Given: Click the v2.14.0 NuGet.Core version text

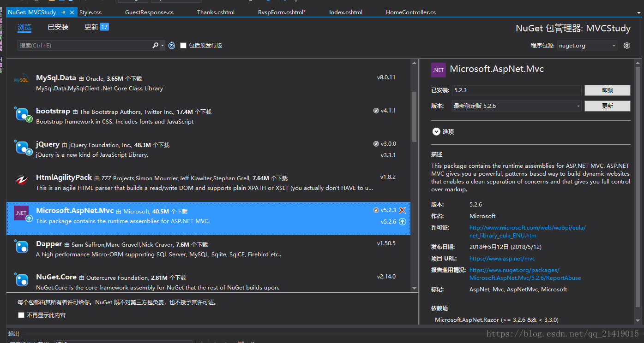Looking at the screenshot, I should (x=386, y=277).
